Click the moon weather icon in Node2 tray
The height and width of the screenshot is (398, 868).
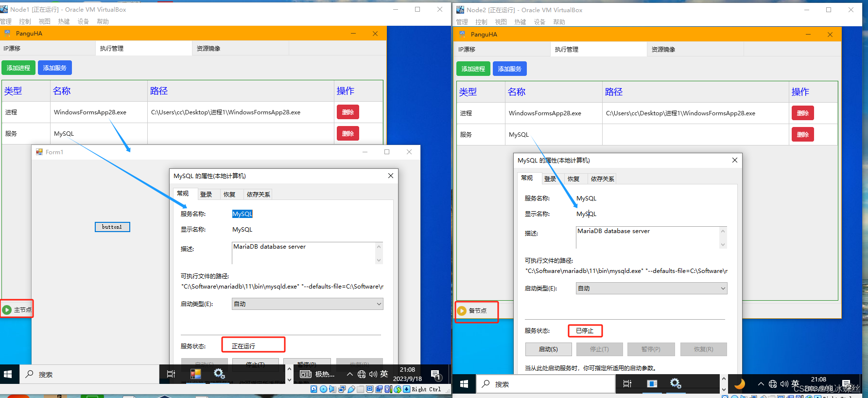pyautogui.click(x=740, y=384)
